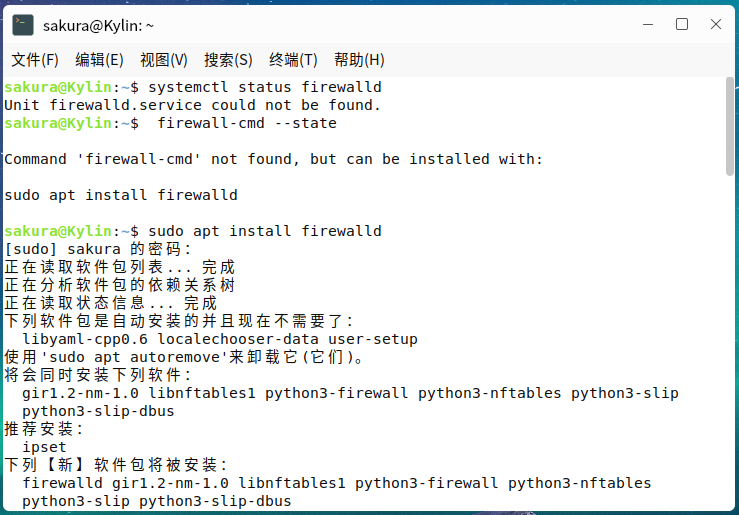
Task: Click the '[sudo] sakura 的密码:' prompt line
Action: pos(98,249)
